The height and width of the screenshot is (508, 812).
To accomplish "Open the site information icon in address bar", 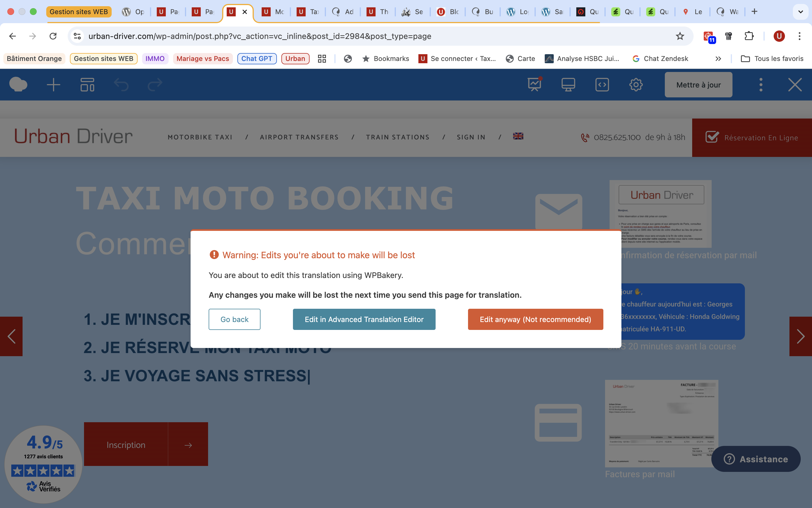I will click(x=78, y=36).
